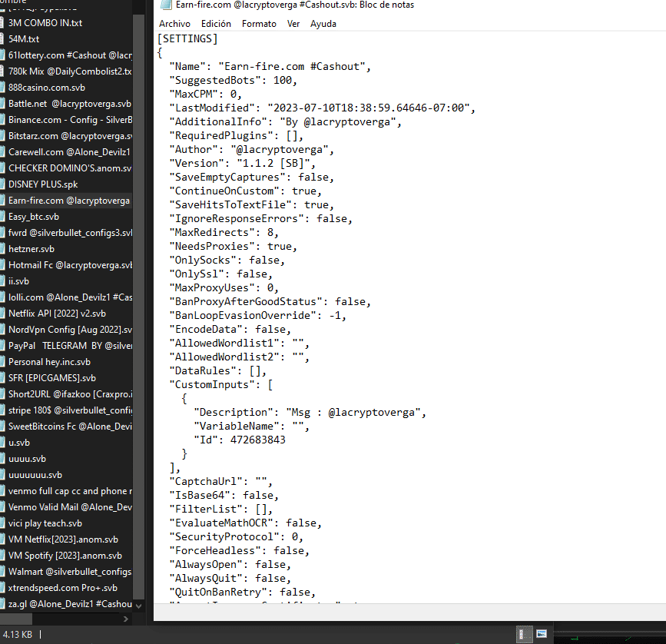Select DISNEY PLUS.spk file
Image resolution: width=666 pixels, height=644 pixels.
[66, 184]
